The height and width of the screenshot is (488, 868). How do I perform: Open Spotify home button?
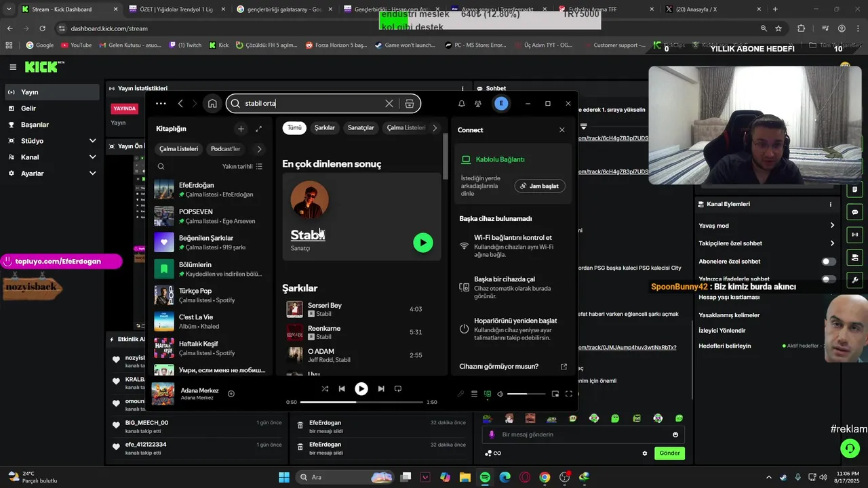pyautogui.click(x=212, y=104)
